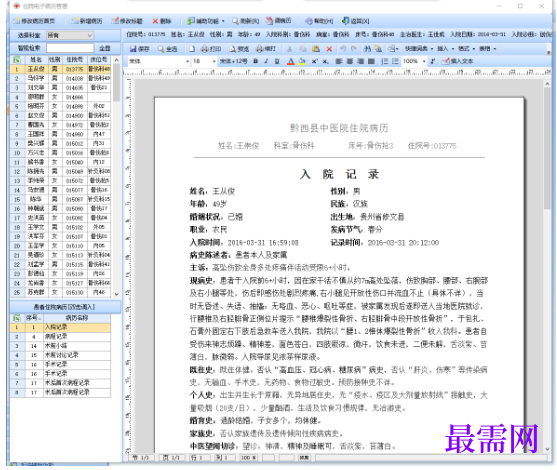Click the 插入文本 insert text button

[457, 61]
